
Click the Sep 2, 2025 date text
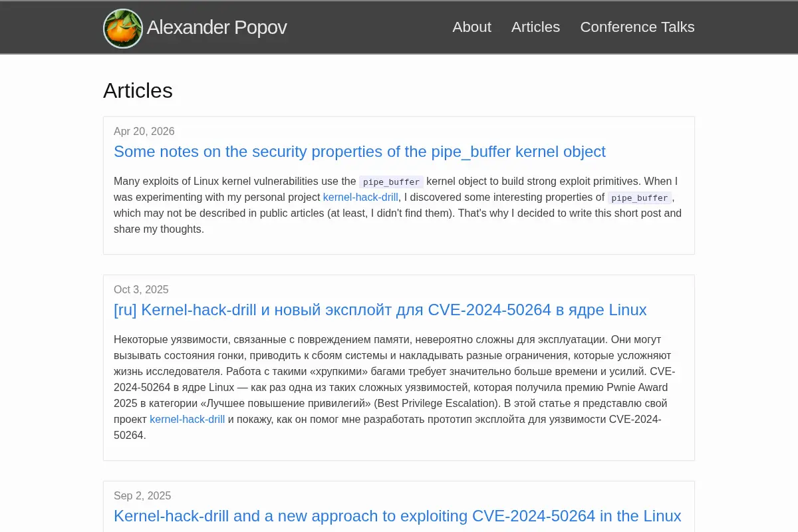pyautogui.click(x=142, y=496)
